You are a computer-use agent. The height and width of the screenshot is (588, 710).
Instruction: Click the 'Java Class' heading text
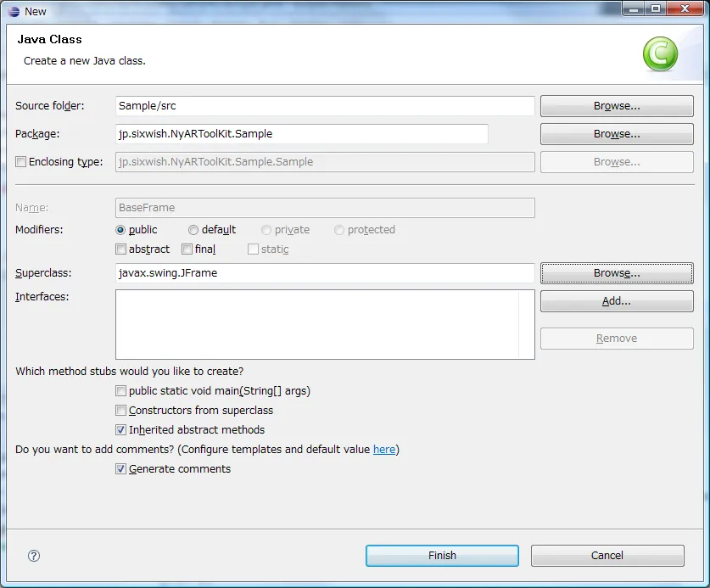point(50,39)
